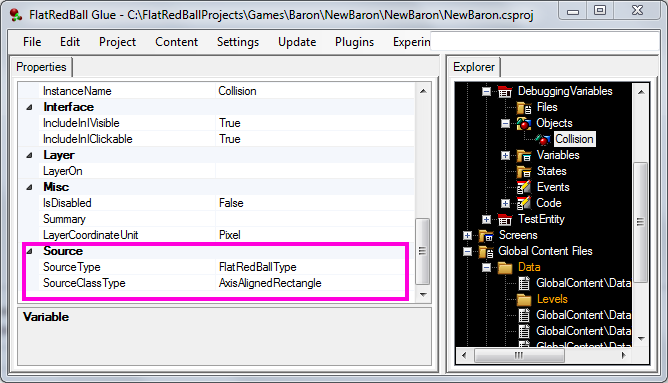Click the States folder icon
Image resolution: width=668 pixels, height=383 pixels.
524,171
